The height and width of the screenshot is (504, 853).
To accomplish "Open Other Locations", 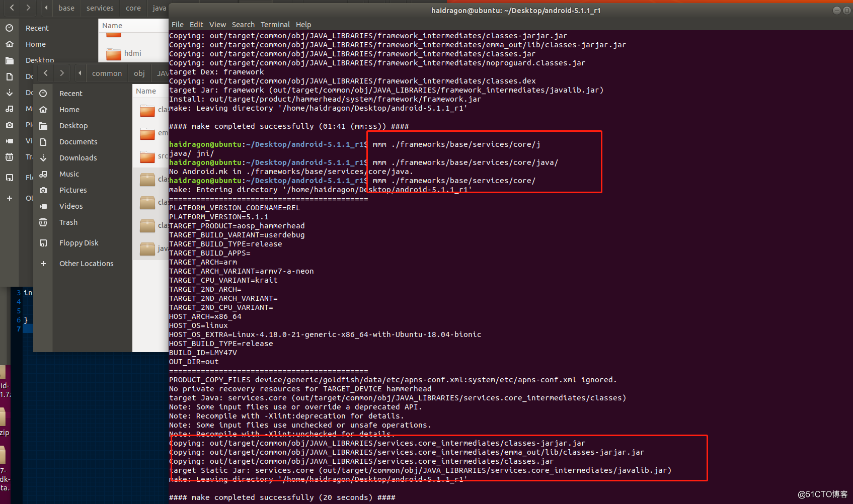I will pos(87,264).
